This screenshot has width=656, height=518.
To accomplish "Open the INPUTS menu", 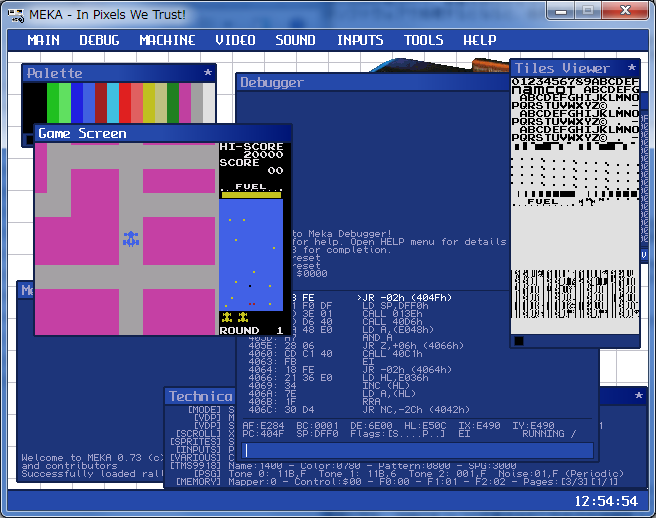I will [360, 40].
